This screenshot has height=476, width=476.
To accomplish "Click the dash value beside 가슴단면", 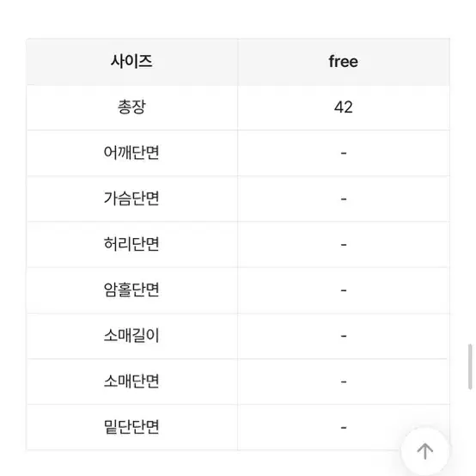I will pos(344,199).
